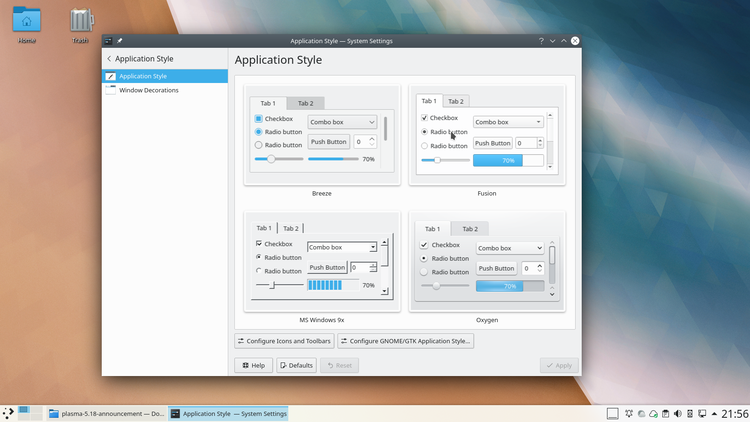This screenshot has width=750, height=422.
Task: Click the blue segmented progress bar in Windows 9x preview
Action: pos(332,285)
